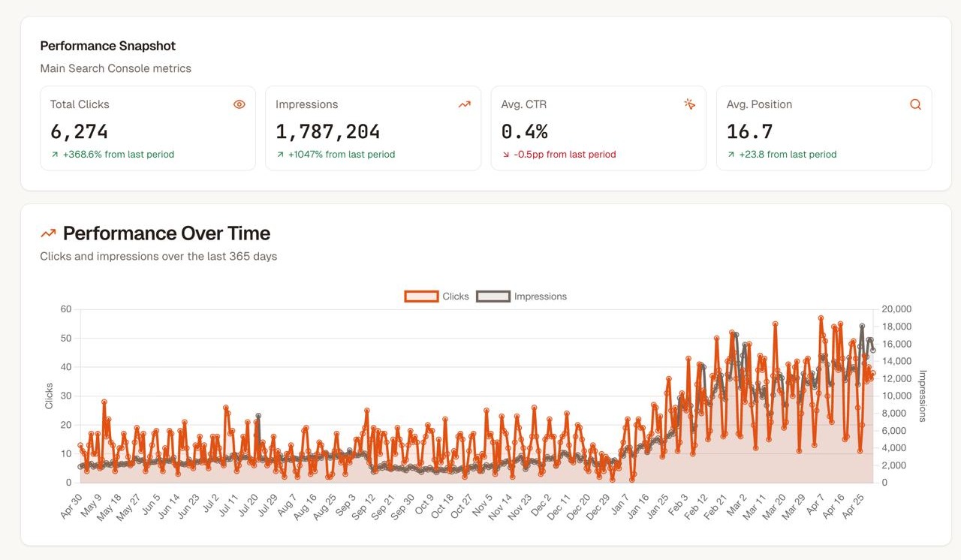Select the Total Clicks value 6,274
Viewport: 961px width, 560px height.
coord(79,132)
